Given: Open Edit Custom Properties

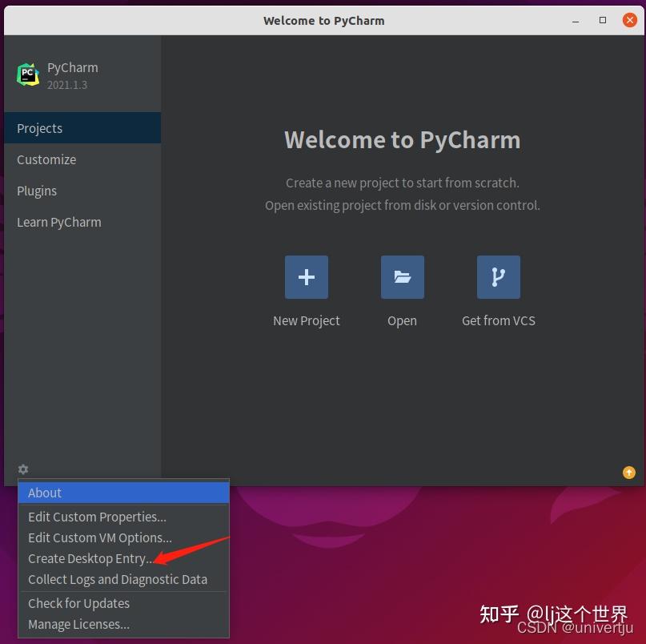Looking at the screenshot, I should 96,517.
